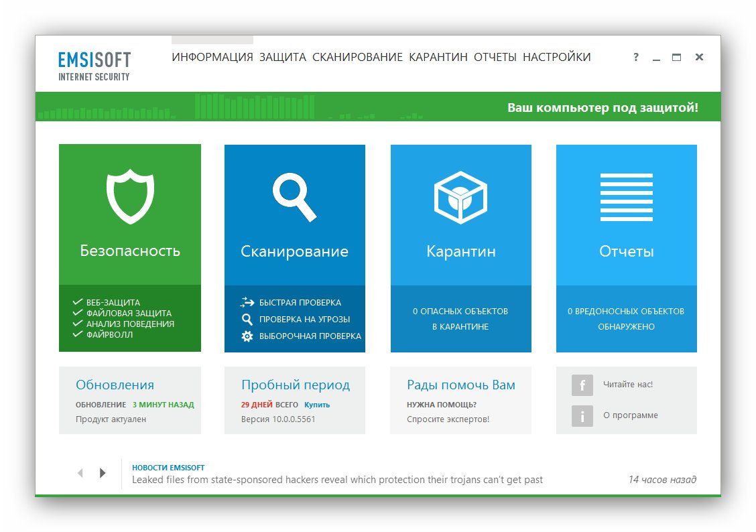756x532 pixels.
Task: Click the Отчеты tile title
Action: click(x=626, y=251)
